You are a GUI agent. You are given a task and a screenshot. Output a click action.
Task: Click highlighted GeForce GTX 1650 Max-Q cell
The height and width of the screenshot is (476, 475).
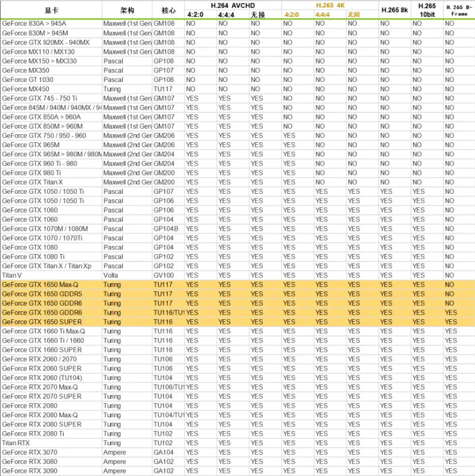[x=40, y=284]
